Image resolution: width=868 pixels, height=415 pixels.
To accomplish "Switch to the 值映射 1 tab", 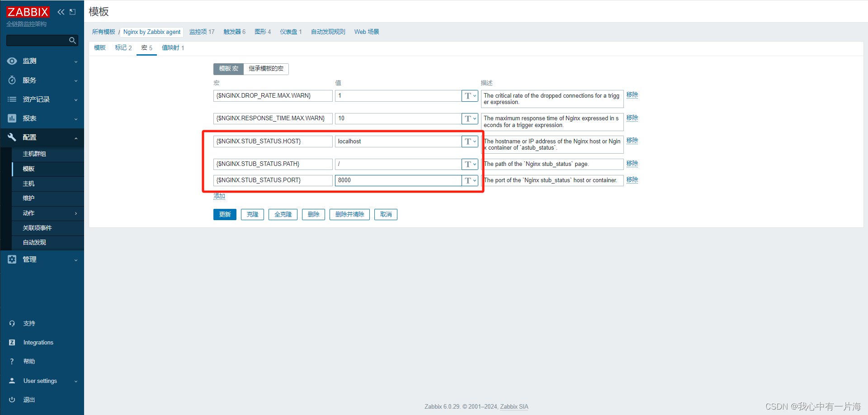I will (173, 47).
